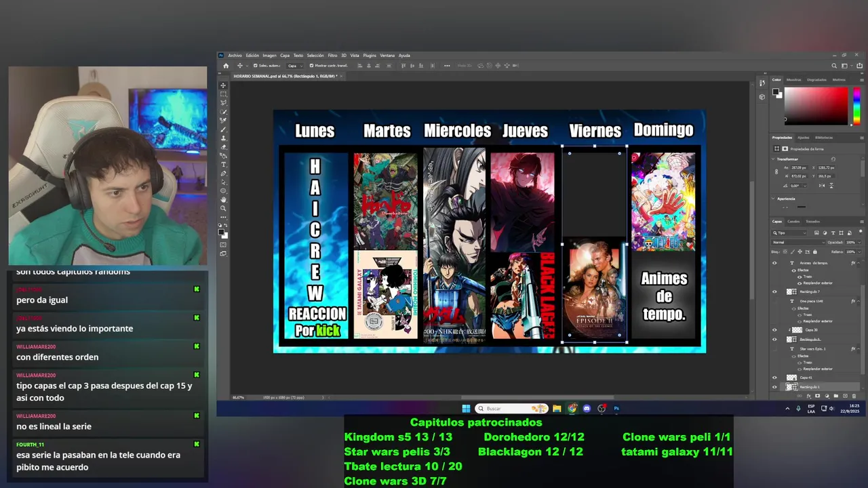Viewport: 868px width, 488px height.
Task: Click the trash Delete layer icon
Action: [854, 396]
